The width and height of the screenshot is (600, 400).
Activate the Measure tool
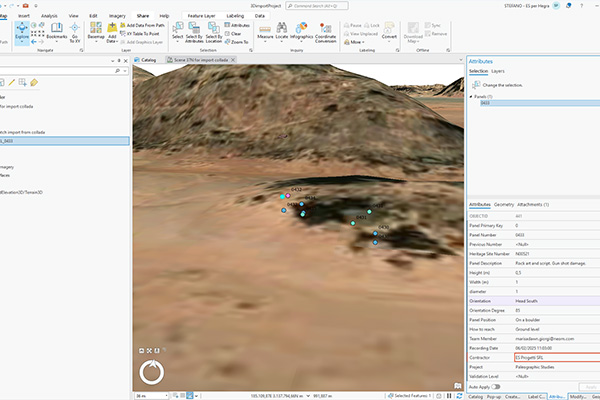[265, 32]
